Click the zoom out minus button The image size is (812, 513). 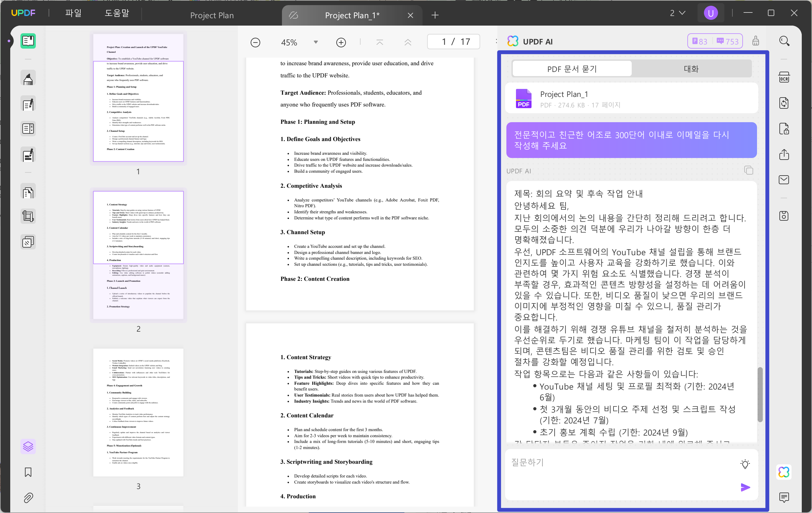pyautogui.click(x=255, y=43)
